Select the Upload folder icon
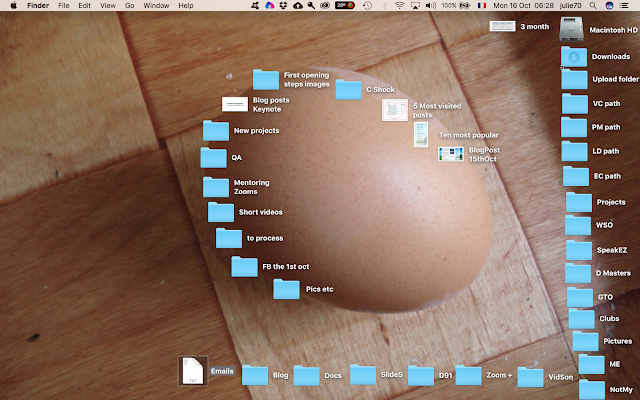The height and width of the screenshot is (400, 640). tap(574, 79)
